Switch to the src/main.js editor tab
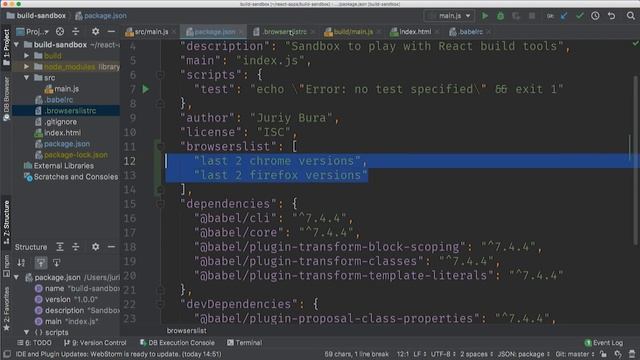This screenshot has width=640, height=360. 151,31
